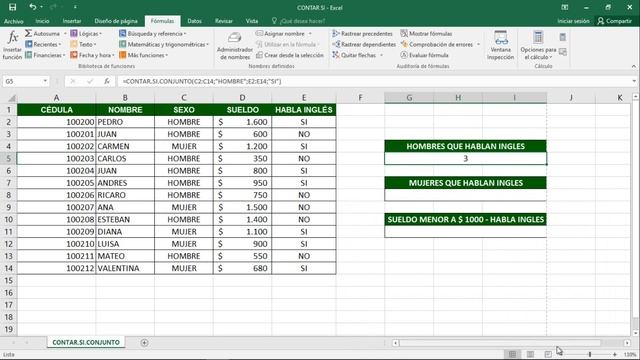
Task: Click Comprobación de errores
Action: point(437,44)
